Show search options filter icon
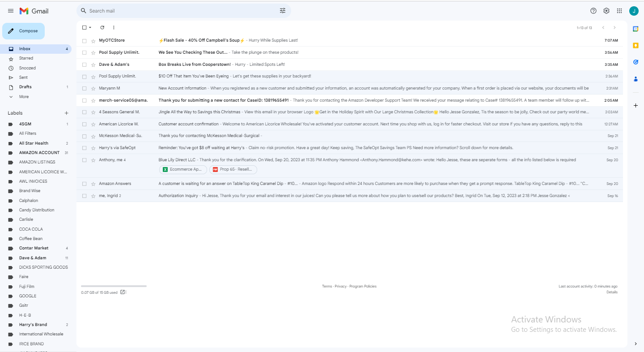This screenshot has height=352, width=644. (x=283, y=11)
